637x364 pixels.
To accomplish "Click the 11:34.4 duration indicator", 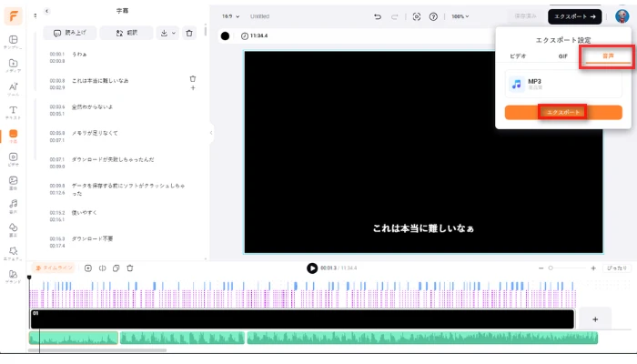I will [254, 35].
